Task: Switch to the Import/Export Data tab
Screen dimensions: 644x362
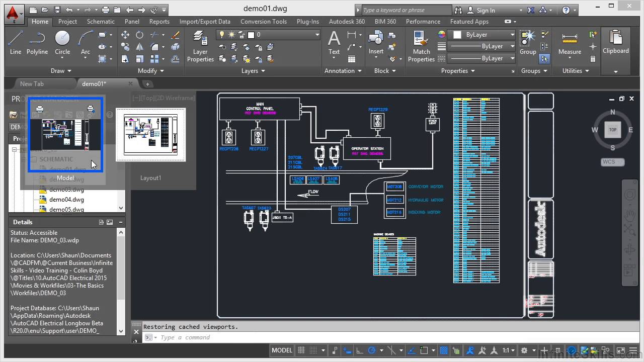Action: (205, 22)
